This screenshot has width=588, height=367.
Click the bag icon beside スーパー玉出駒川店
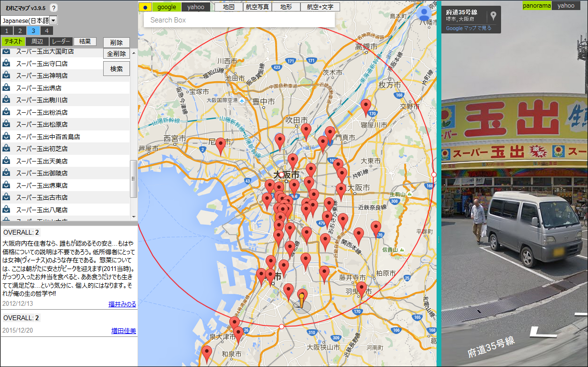pos(7,99)
